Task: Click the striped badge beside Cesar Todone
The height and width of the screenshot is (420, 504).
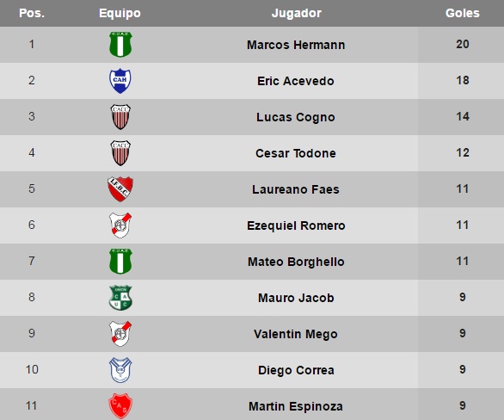Action: click(x=120, y=153)
